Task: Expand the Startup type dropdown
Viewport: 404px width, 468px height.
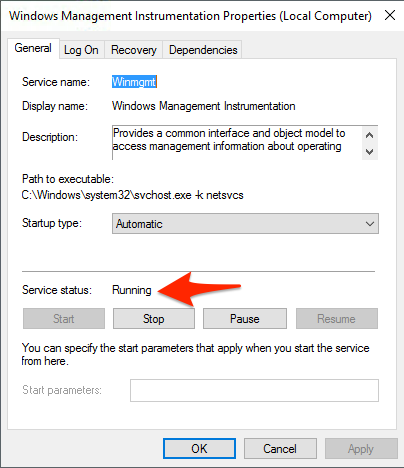Action: [x=245, y=224]
